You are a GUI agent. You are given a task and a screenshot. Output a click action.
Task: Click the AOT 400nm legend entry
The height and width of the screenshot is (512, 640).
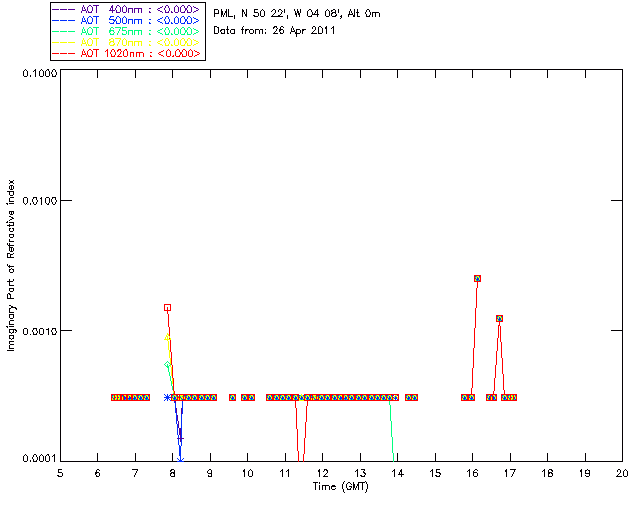[x=127, y=9]
